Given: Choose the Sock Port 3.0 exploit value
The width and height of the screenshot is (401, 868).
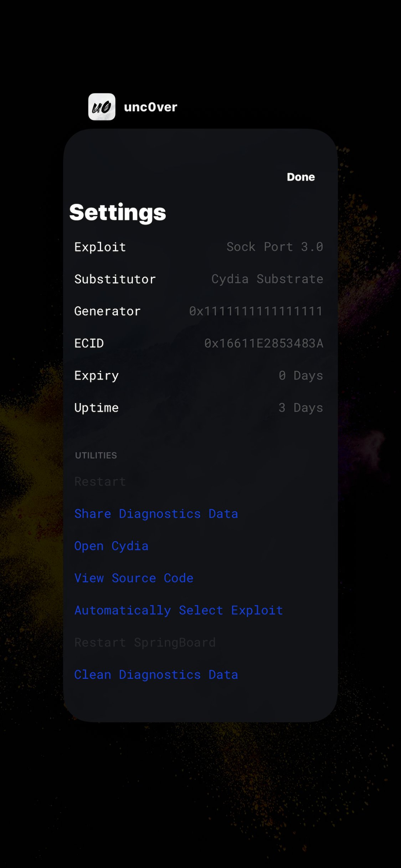Looking at the screenshot, I should point(275,247).
